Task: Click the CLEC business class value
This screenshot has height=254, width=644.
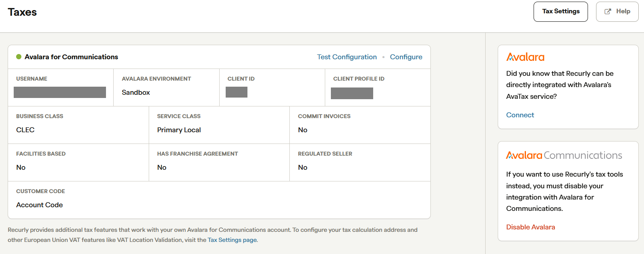Action: click(x=25, y=130)
